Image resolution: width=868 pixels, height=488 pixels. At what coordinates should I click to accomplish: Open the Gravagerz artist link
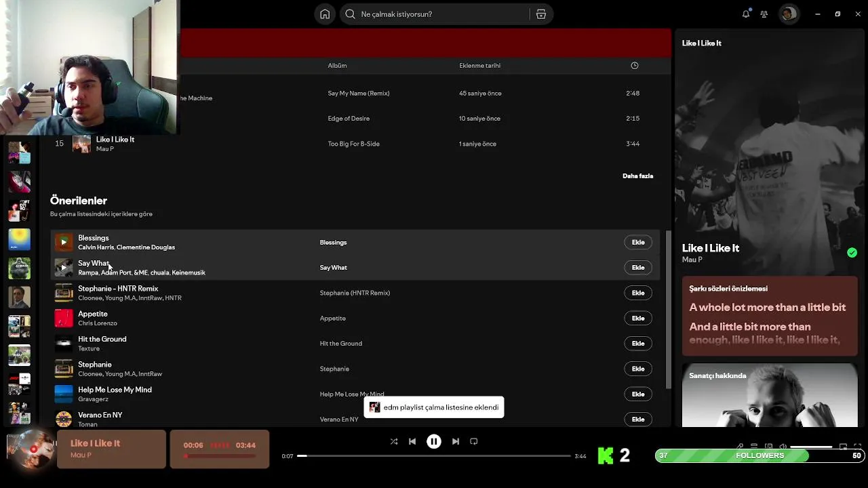pos(93,399)
